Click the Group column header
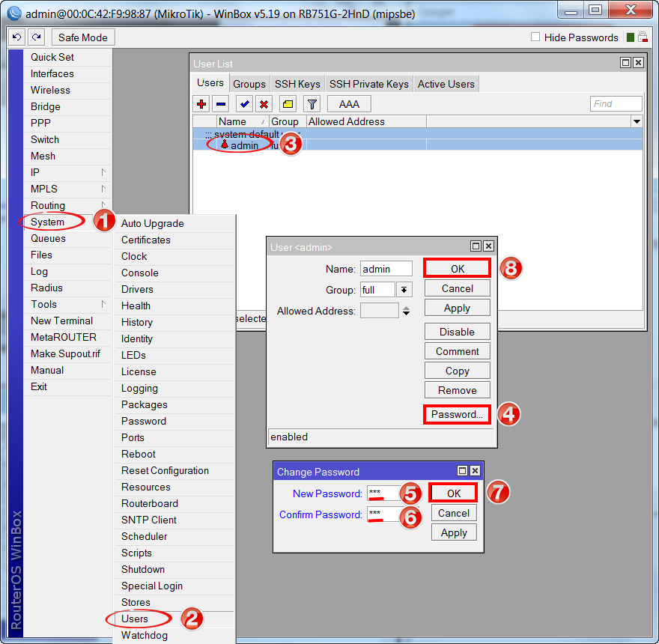This screenshot has width=659, height=644. pyautogui.click(x=288, y=121)
